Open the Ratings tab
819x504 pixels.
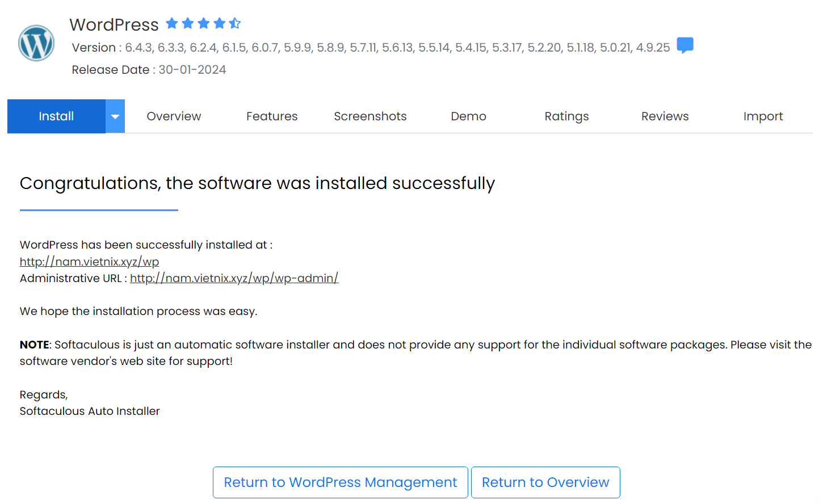(566, 116)
